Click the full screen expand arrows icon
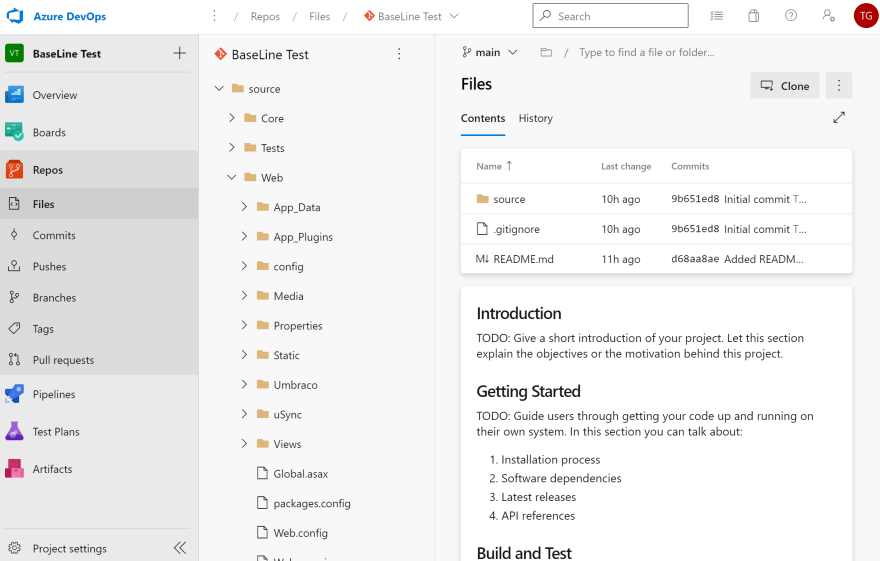 point(838,118)
